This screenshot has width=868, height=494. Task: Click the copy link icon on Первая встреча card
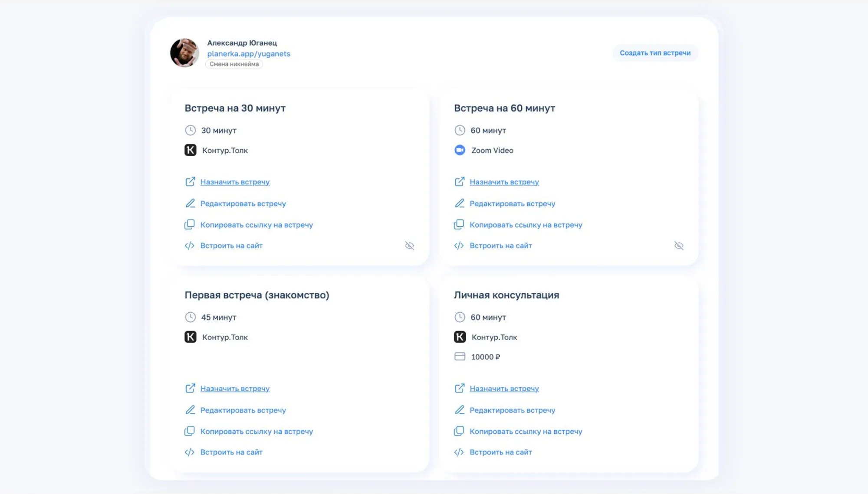[x=190, y=431]
